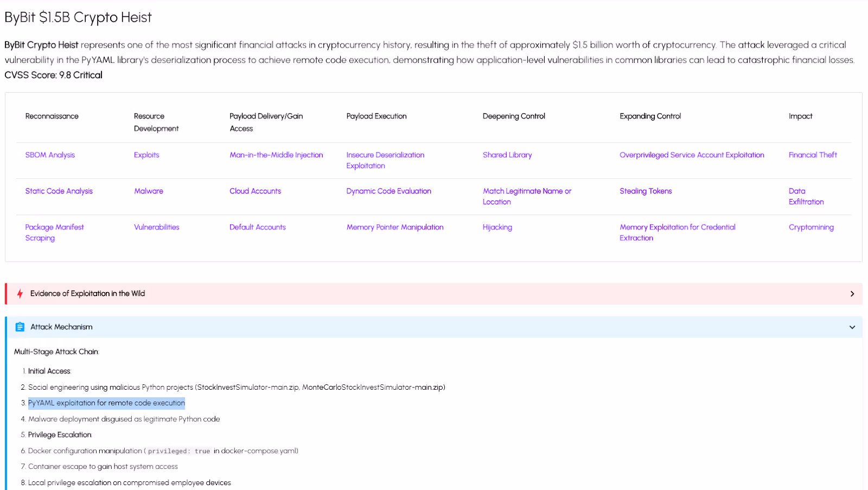Click the Reconnaissance column header
The height and width of the screenshot is (490, 868).
(52, 117)
